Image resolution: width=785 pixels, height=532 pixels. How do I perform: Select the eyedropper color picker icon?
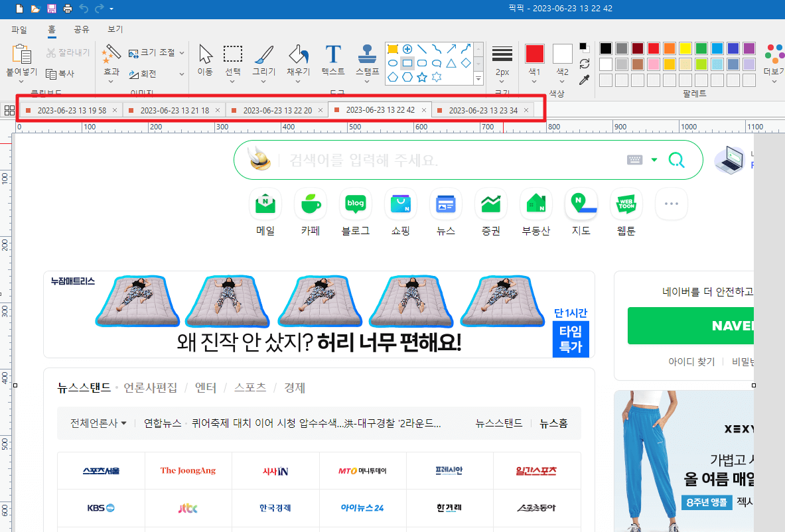[585, 80]
